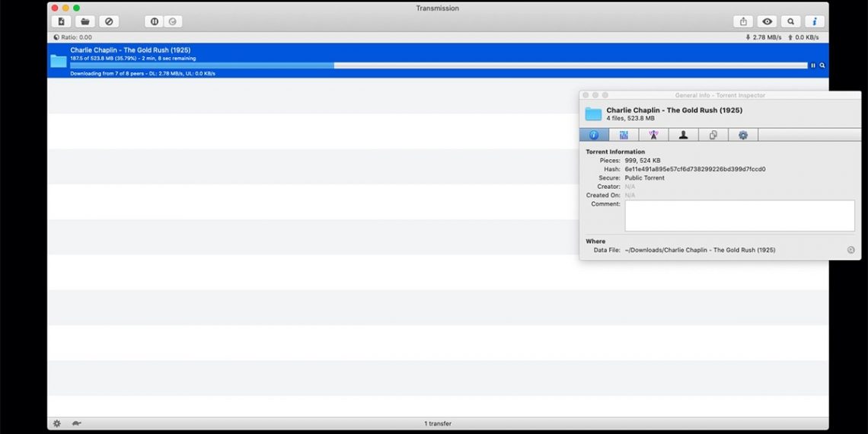
Task: Click the Comment text box
Action: point(739,216)
